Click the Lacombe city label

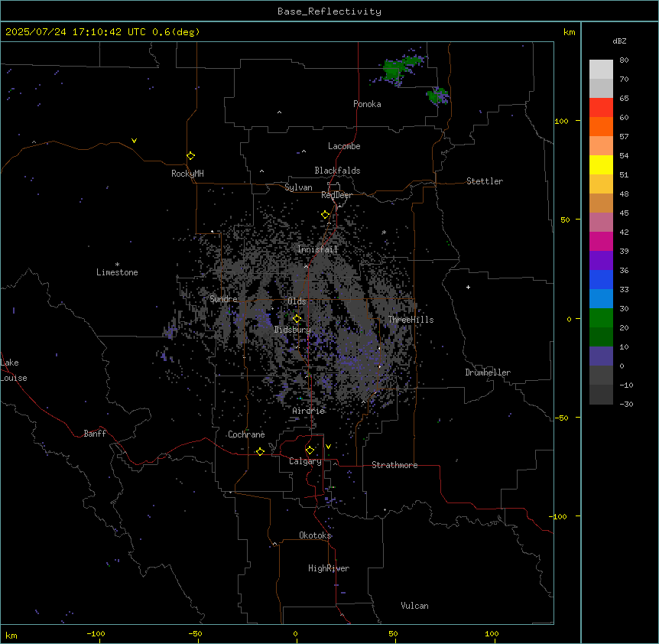[x=344, y=146]
